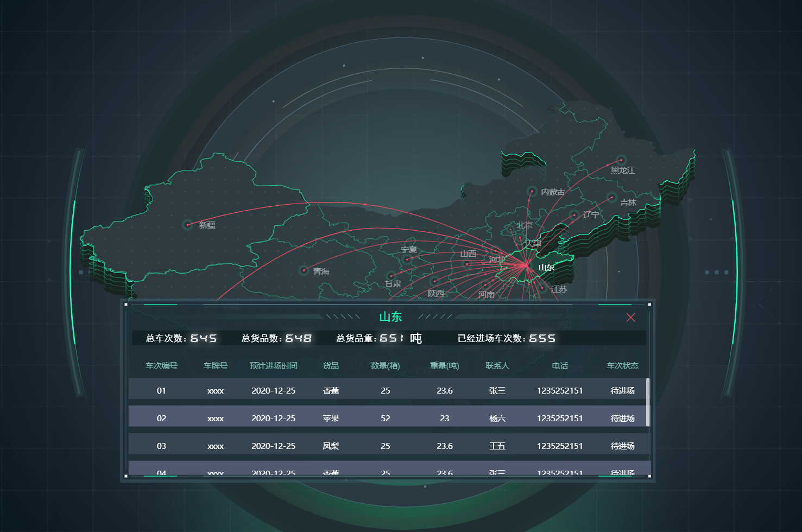Click quantity 52 cell

click(386, 418)
